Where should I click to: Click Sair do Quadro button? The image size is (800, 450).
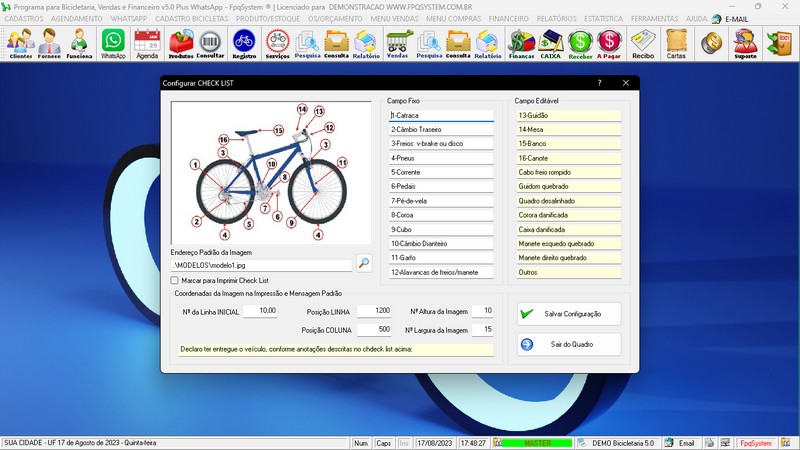(569, 344)
